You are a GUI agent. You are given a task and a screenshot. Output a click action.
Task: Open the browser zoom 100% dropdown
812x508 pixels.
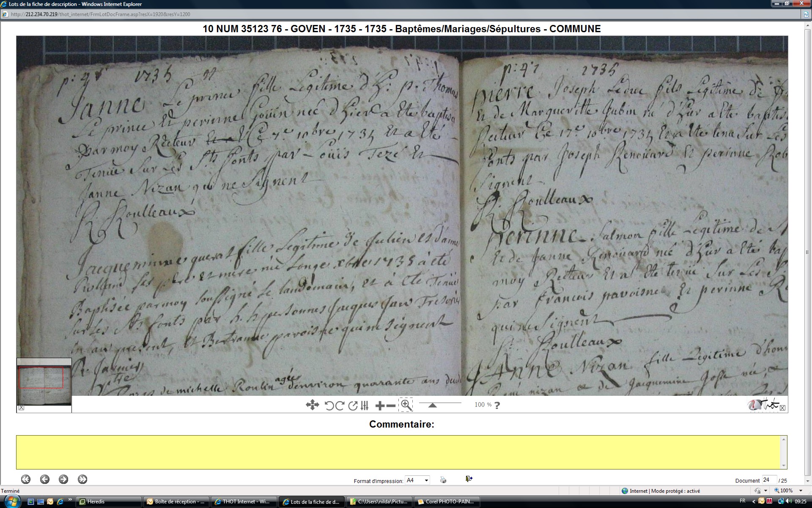point(801,491)
